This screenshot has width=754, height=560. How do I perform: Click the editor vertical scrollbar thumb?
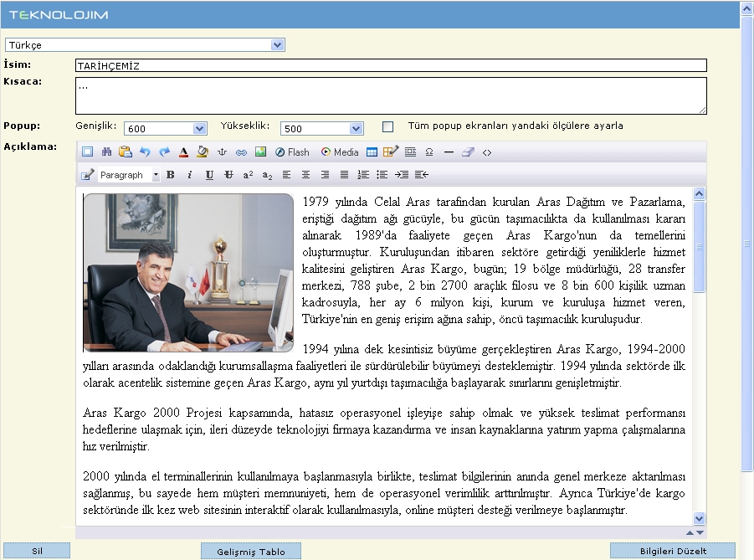click(x=699, y=246)
